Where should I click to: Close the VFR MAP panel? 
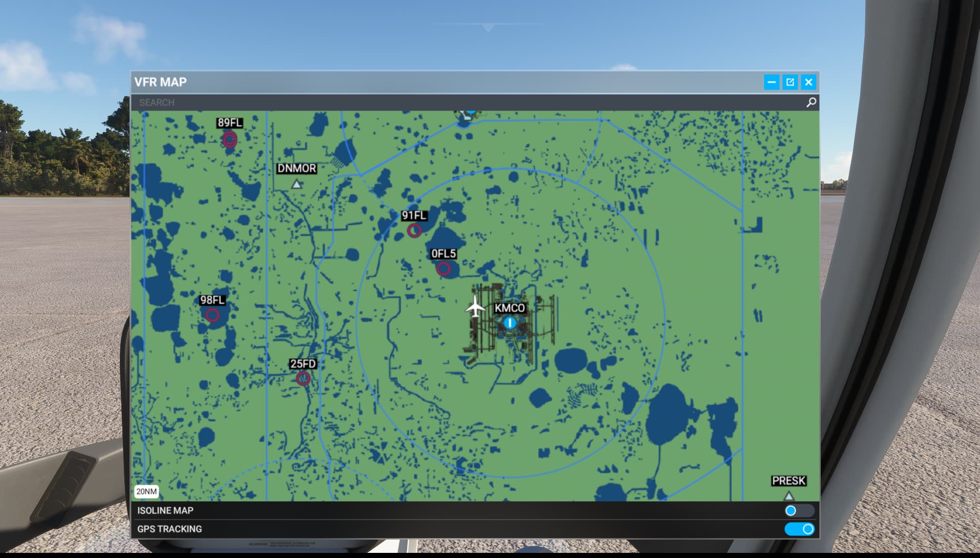tap(808, 82)
